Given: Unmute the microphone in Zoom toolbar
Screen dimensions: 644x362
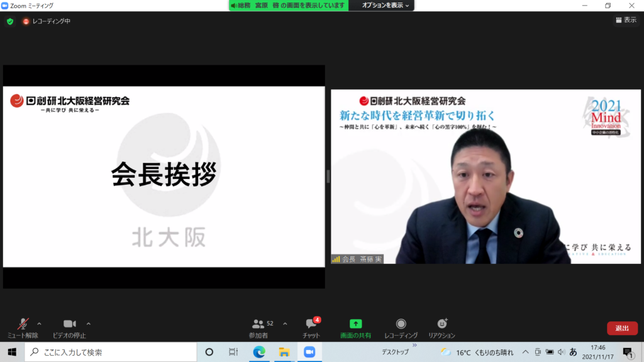Looking at the screenshot, I should [23, 328].
